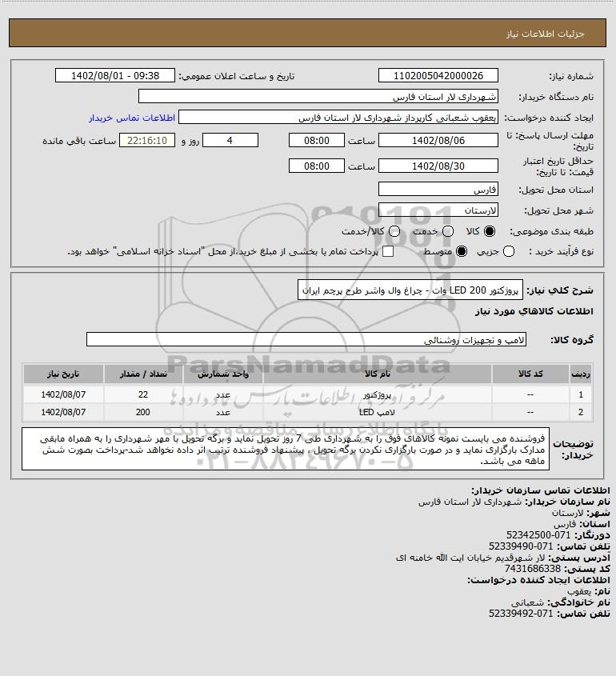The width and height of the screenshot is (616, 676).
Task: Click the postal address لار شهرقدیم خیابان ایت الله خامنه ای
Action: point(470,558)
